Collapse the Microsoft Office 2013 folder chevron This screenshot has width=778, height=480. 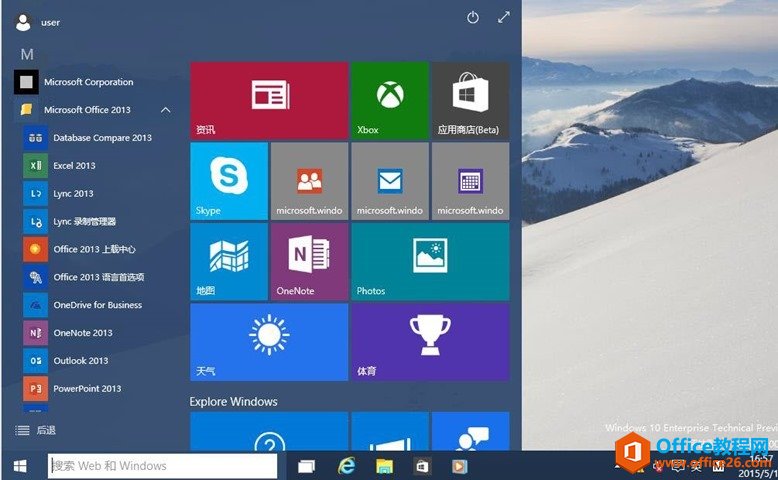166,110
